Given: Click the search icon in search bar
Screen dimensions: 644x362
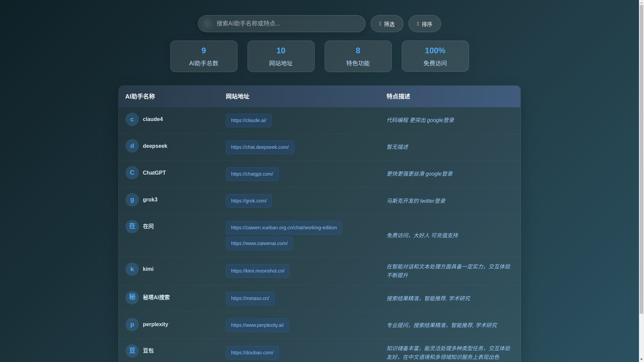Looking at the screenshot, I should (x=207, y=23).
